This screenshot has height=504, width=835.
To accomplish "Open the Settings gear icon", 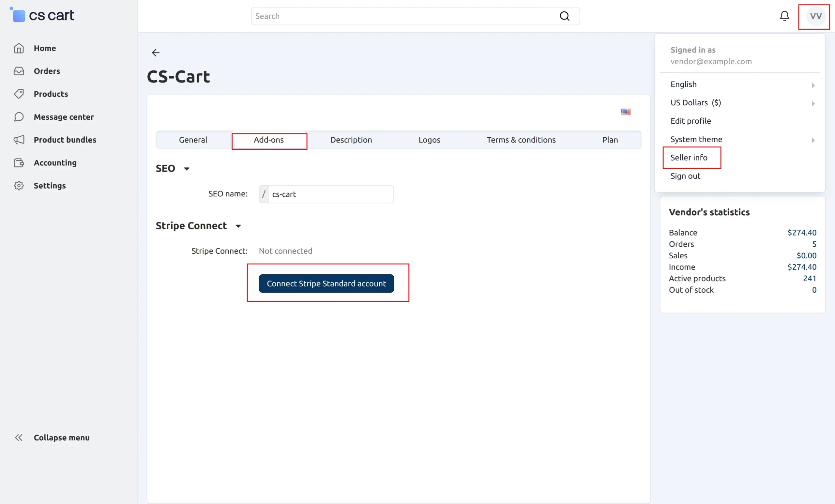I will (19, 185).
